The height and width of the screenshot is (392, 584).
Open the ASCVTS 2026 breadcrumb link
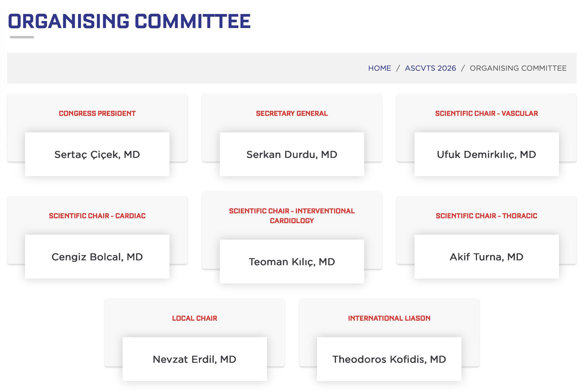(430, 68)
